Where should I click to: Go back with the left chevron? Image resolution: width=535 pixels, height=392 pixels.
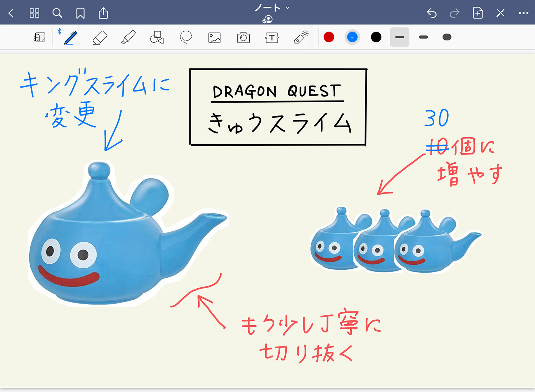tap(11, 14)
